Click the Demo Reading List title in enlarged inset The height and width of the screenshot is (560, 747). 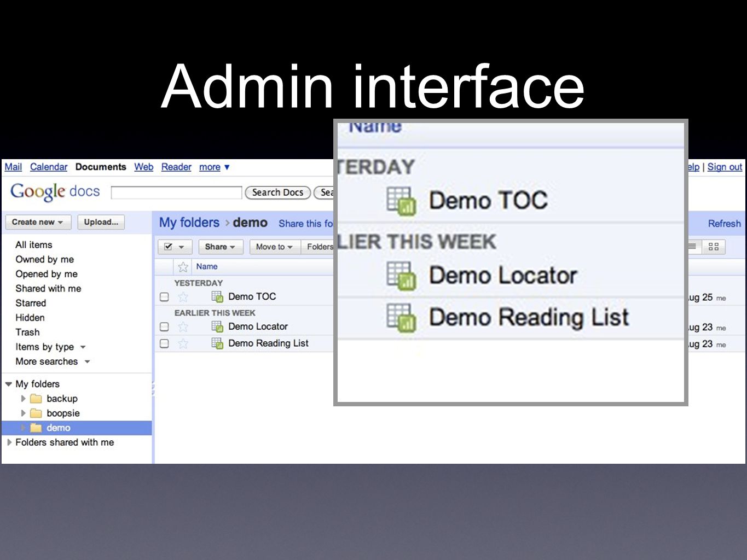[x=529, y=318]
